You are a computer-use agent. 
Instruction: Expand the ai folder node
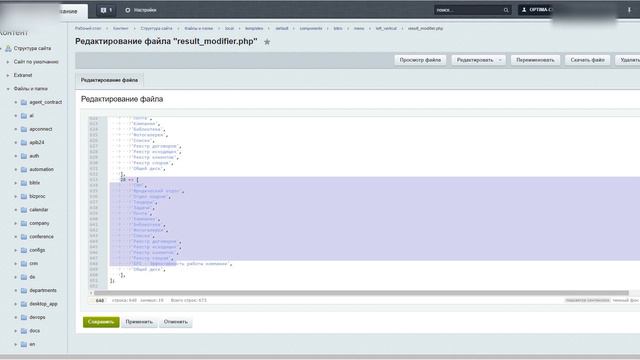[x=16, y=116]
